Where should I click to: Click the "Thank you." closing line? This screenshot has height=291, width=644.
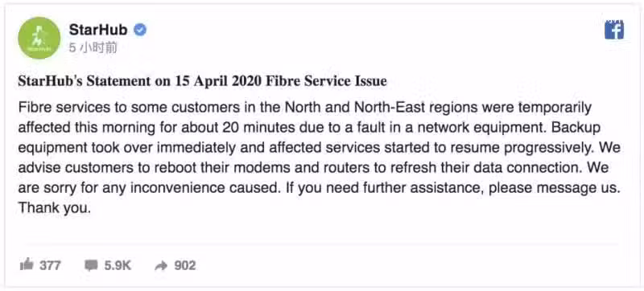tap(54, 208)
